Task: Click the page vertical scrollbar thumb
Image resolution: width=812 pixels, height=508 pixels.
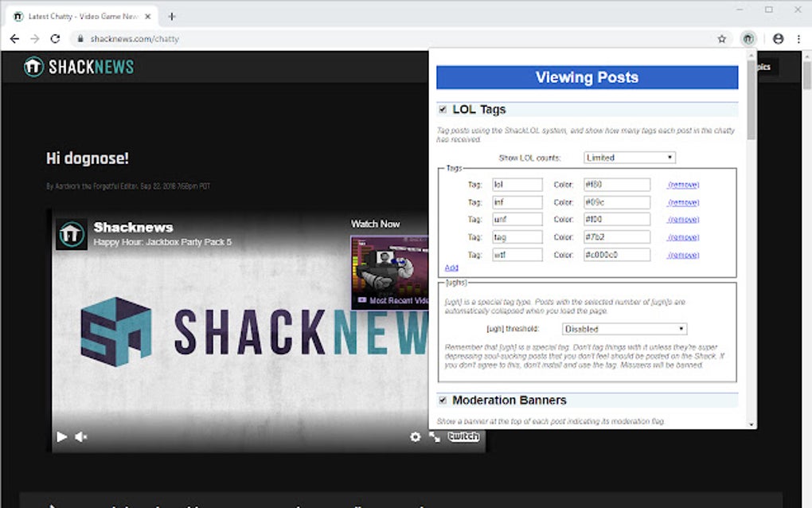Action: click(x=806, y=75)
